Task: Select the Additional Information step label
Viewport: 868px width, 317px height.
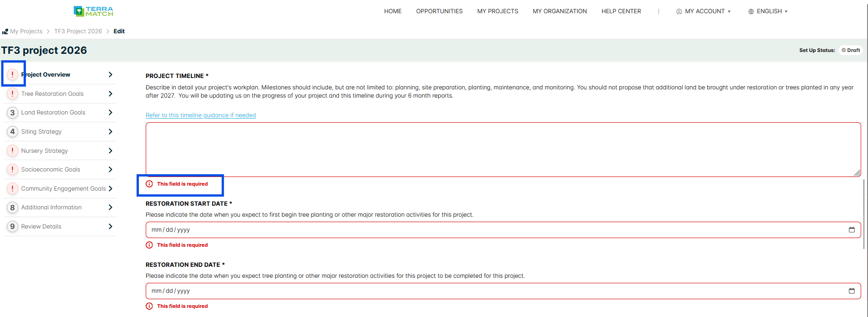Action: point(51,208)
